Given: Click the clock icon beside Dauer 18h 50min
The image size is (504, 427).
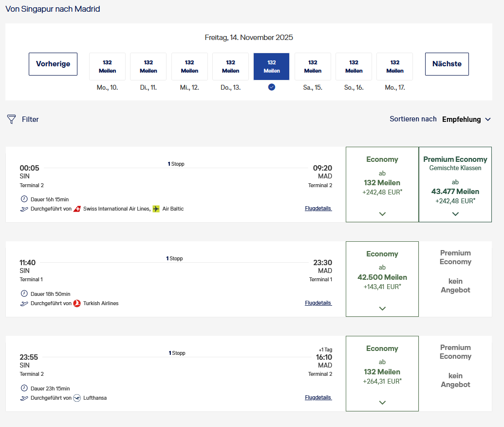Looking at the screenshot, I should (x=24, y=294).
